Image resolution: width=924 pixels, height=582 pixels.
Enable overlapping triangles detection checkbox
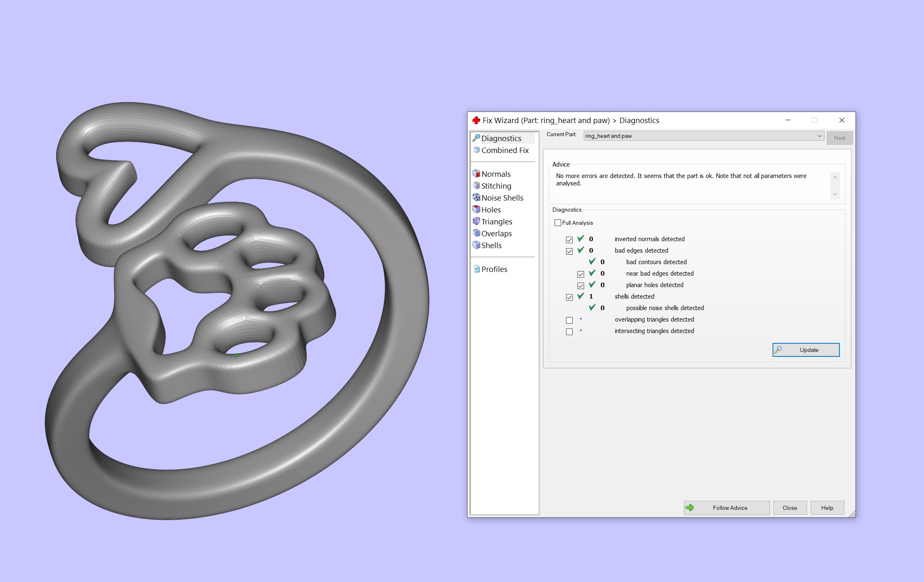(x=569, y=320)
